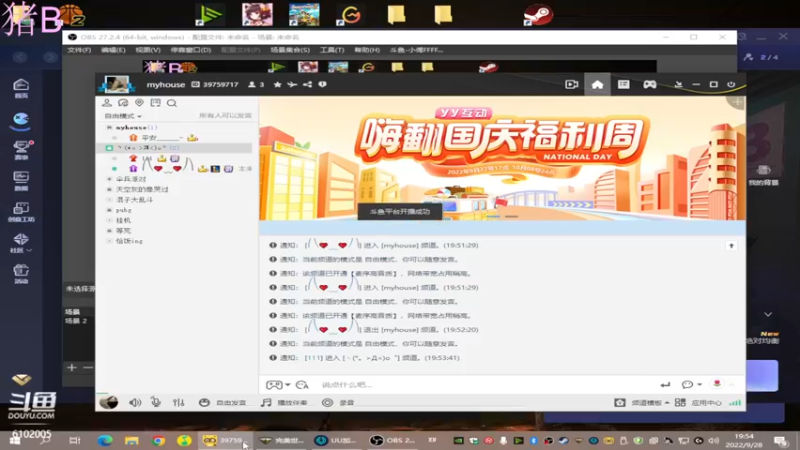Screen dimensions: 800x450
Task: Click the highlighted sub-channel row with (2)
Action: point(174,147)
